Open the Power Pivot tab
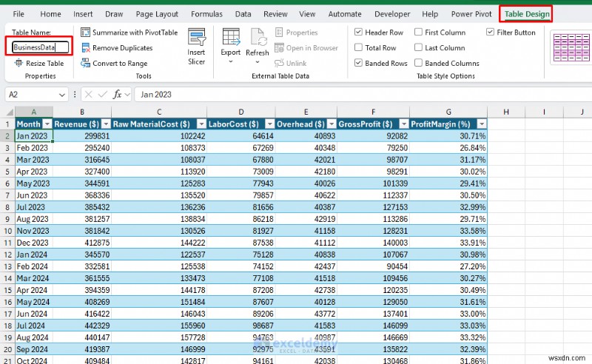The width and height of the screenshot is (592, 364). coord(471,14)
